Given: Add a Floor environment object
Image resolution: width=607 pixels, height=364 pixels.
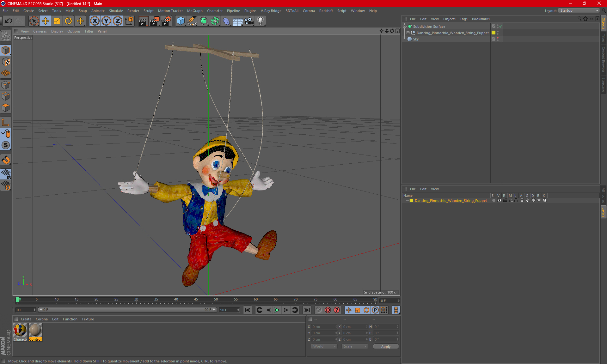Looking at the screenshot, I should coord(238,21).
